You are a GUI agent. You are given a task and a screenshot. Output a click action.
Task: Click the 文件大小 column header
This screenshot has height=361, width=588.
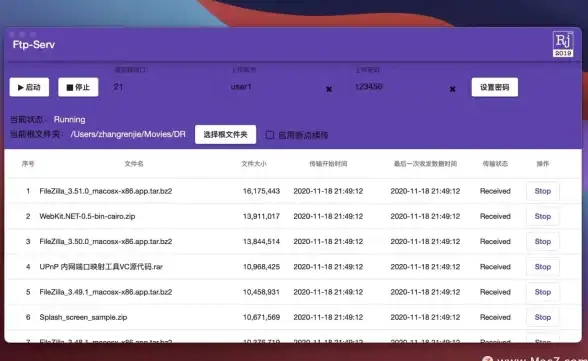(x=254, y=164)
